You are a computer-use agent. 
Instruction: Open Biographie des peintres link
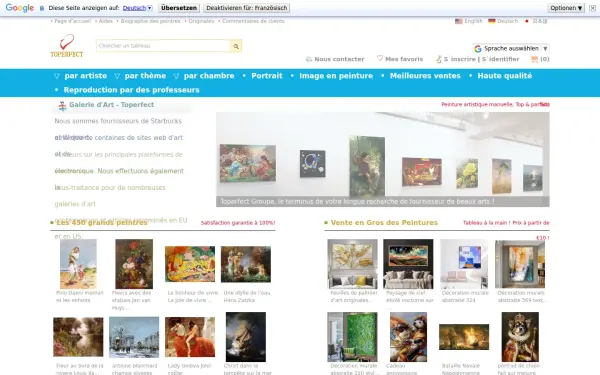coord(150,21)
